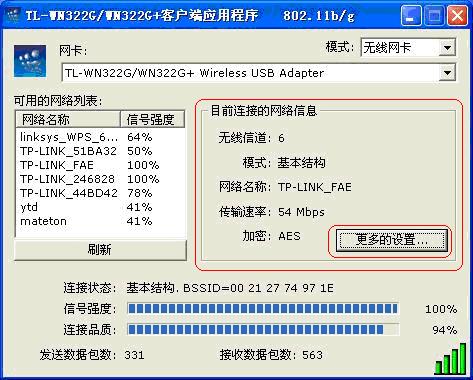Click the 信号强度 signal strength progress bar
Screen dimensions: 473x380
point(263,308)
